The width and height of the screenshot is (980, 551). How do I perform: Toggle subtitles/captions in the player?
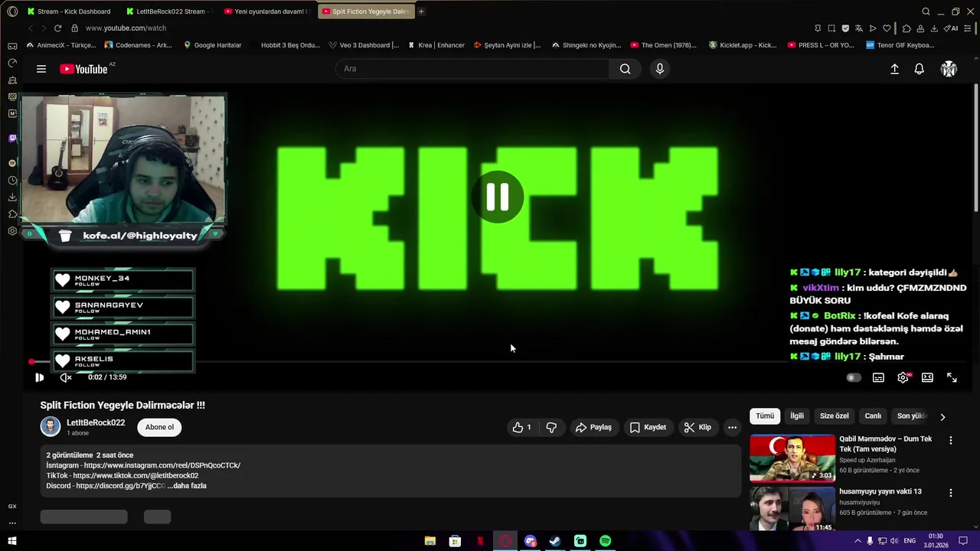coord(878,377)
